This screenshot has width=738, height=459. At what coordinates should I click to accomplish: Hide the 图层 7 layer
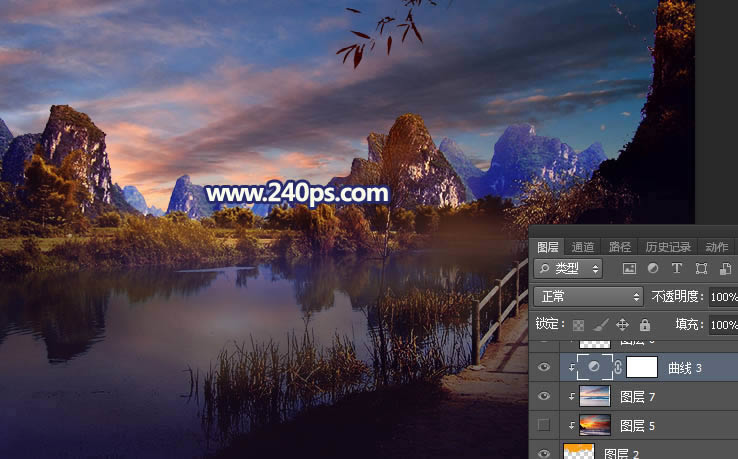coord(544,397)
